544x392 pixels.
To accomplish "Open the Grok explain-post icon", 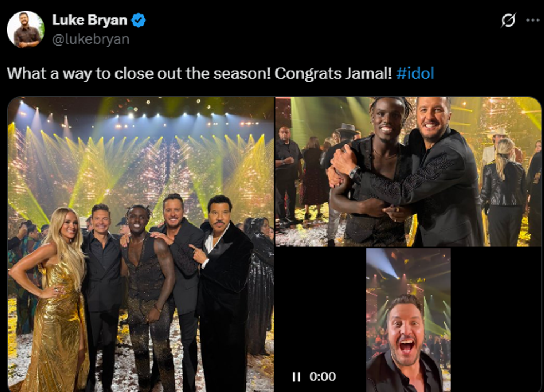I will coord(508,20).
